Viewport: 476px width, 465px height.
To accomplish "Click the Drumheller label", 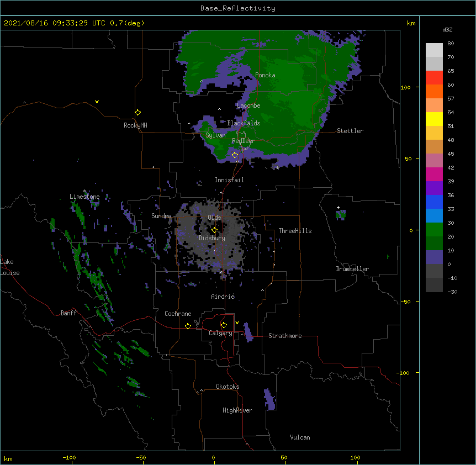I will (352, 269).
